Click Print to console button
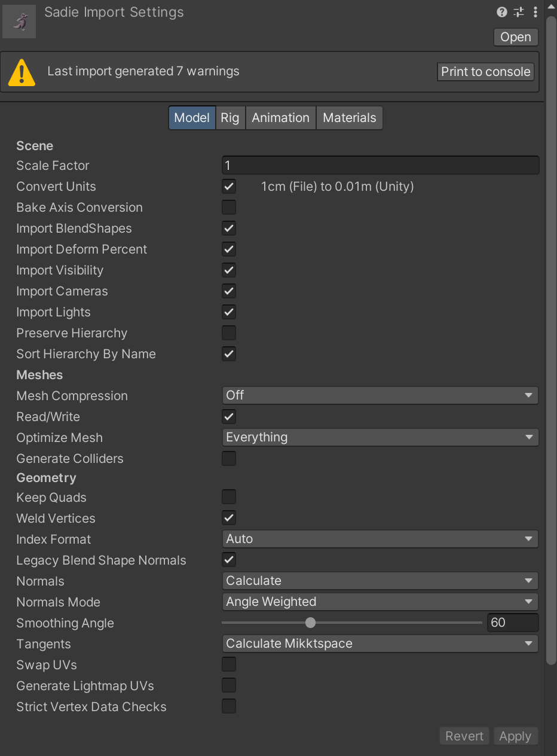This screenshot has width=557, height=756. click(486, 72)
